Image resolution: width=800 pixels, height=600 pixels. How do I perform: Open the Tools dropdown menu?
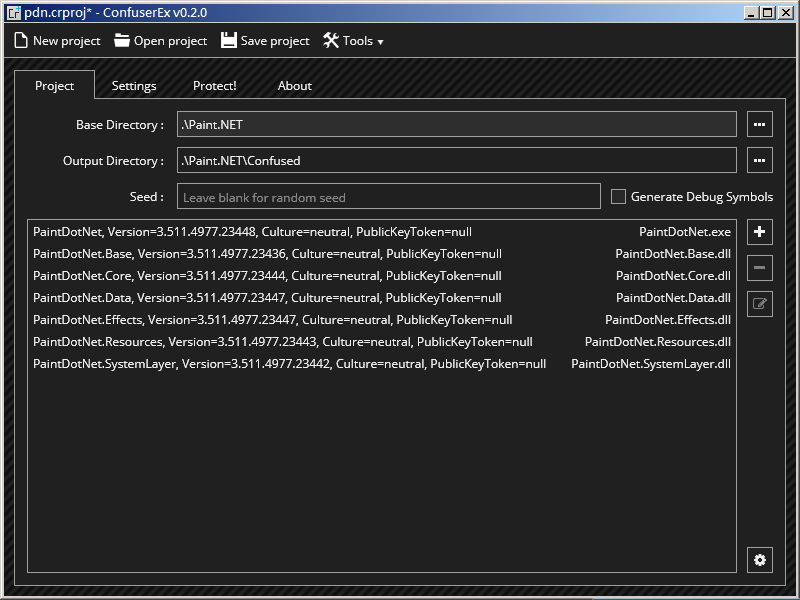(x=353, y=41)
